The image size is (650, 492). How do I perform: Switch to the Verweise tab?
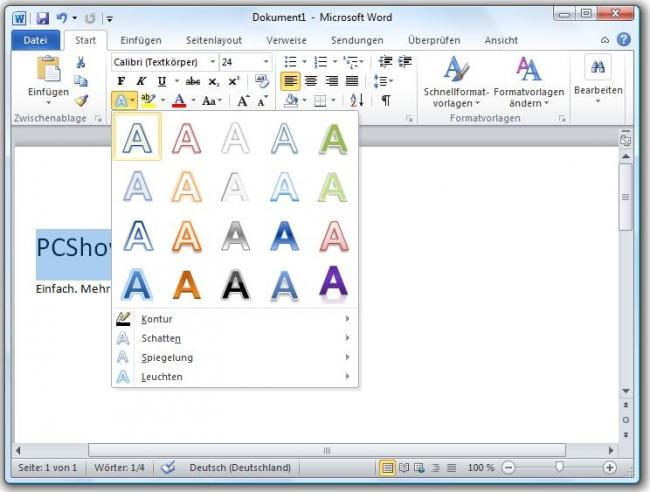(286, 40)
